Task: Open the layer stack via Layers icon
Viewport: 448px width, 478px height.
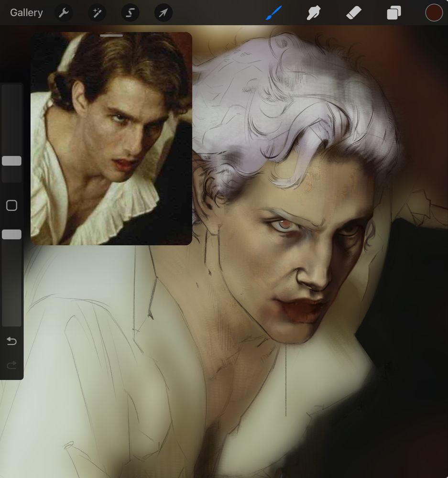Action: click(x=393, y=12)
